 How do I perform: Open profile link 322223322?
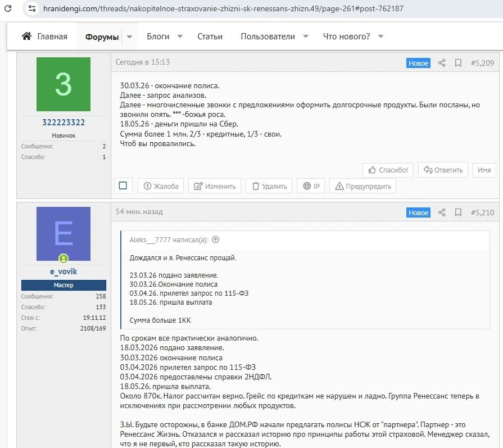click(64, 123)
